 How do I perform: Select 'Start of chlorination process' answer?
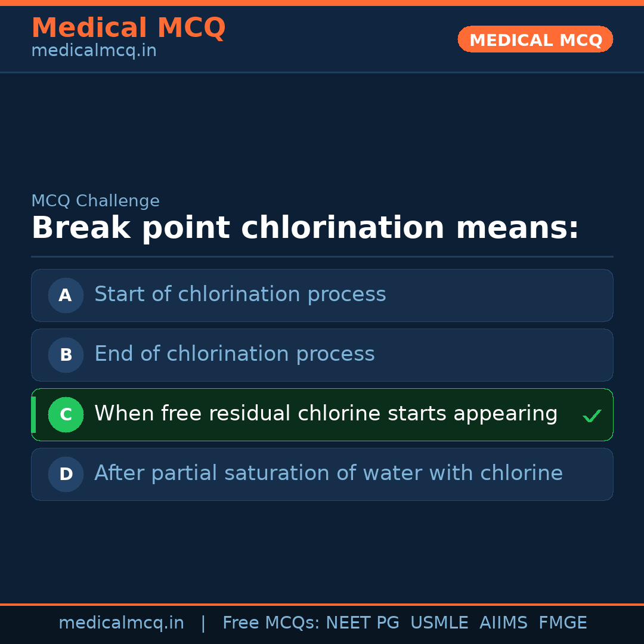click(240, 295)
